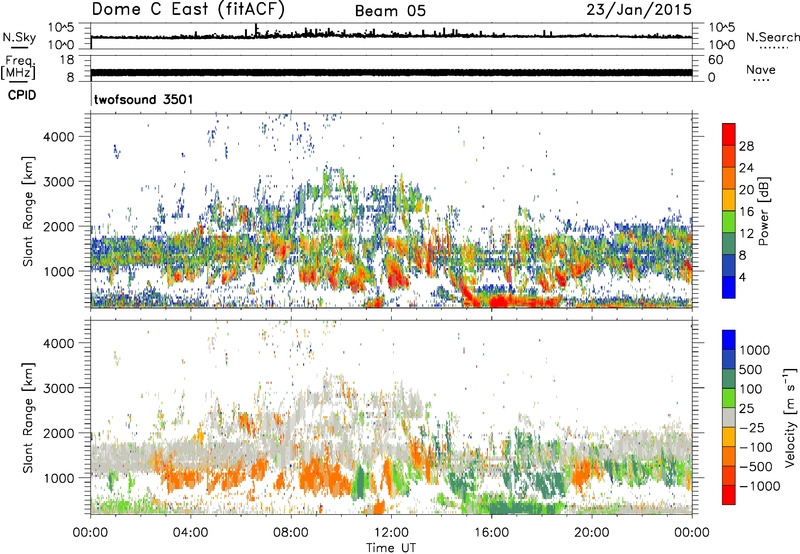Click the solid line sample under N.Sky
Image resolution: width=800 pixels, height=554 pixels.
click(x=19, y=47)
